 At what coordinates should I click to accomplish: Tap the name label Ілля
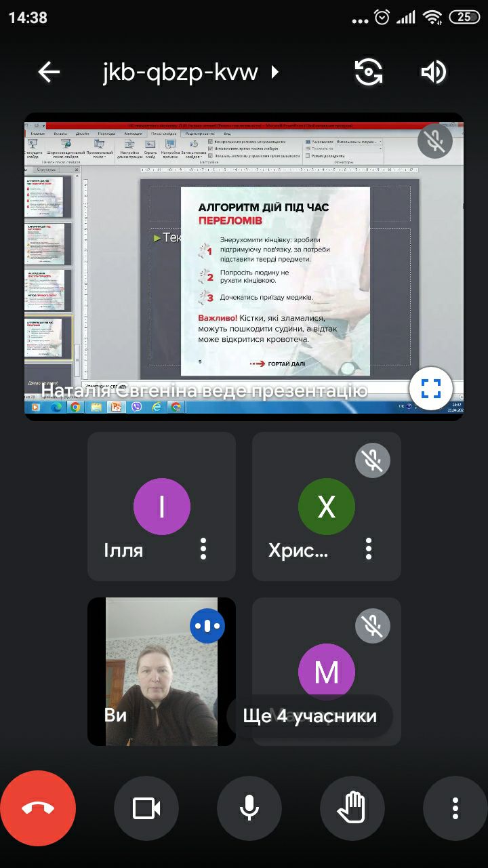click(x=123, y=549)
